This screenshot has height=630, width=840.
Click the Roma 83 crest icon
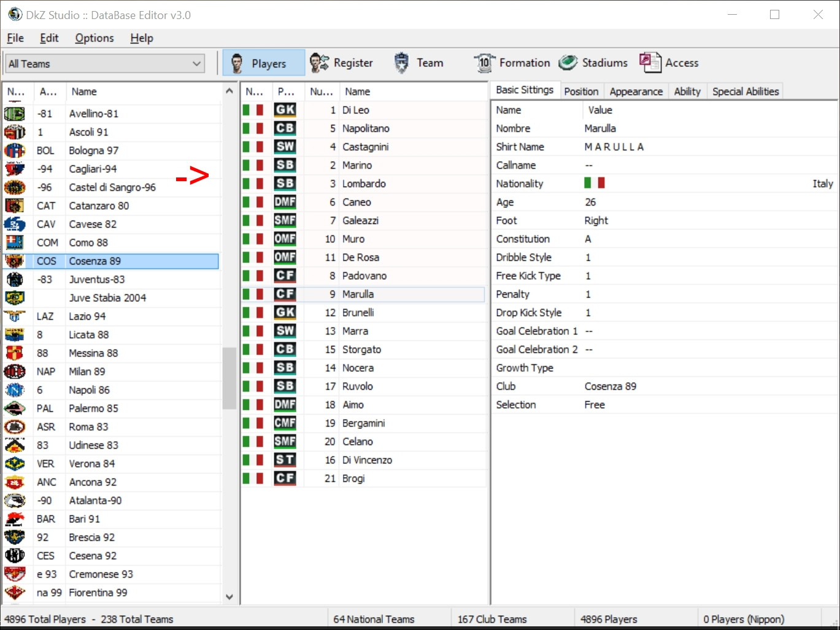[x=15, y=427]
